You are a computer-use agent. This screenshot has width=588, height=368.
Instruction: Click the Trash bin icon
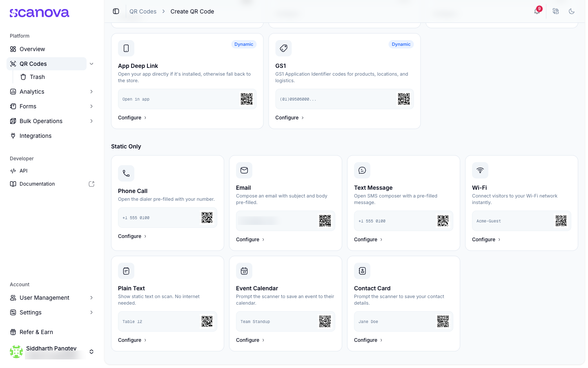tap(23, 77)
